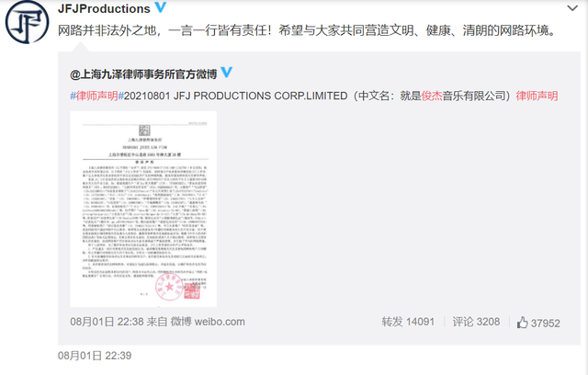Click 转发 14091 to view reposts
Image resolution: width=588 pixels, height=375 pixels.
(x=408, y=322)
